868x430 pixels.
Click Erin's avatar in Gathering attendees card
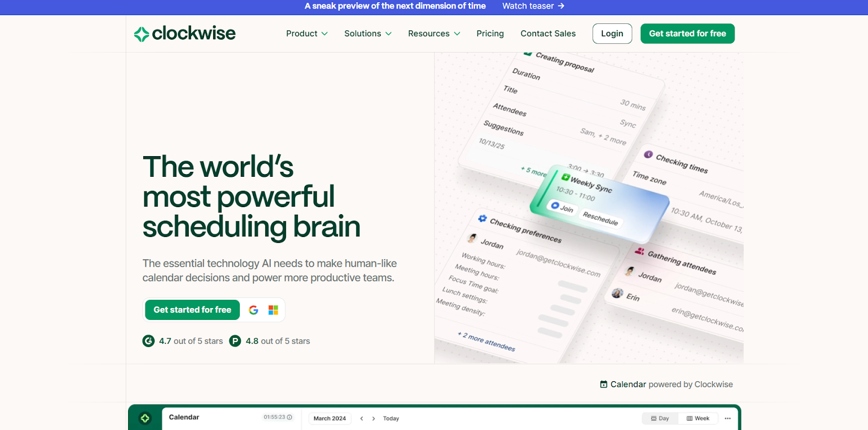point(617,293)
